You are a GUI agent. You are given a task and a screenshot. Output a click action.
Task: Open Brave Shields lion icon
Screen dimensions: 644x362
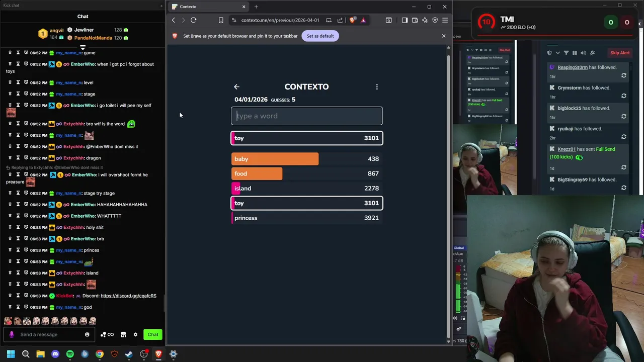352,20
